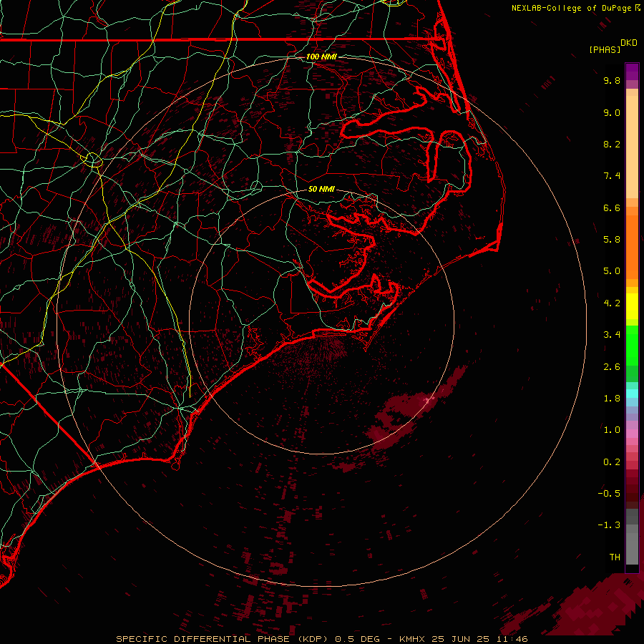Click the "[PHAS]" unit label
Image resolution: width=644 pixels, height=644 pixels.
(605, 49)
